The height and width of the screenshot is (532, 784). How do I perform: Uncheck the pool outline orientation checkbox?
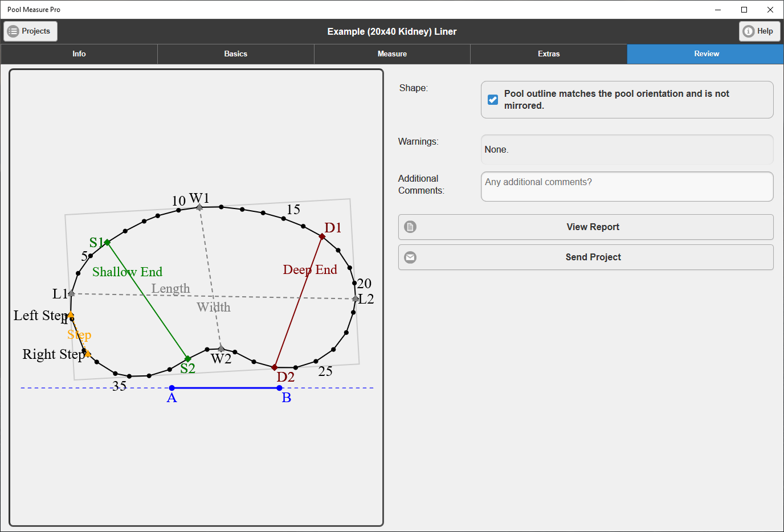[x=493, y=100]
